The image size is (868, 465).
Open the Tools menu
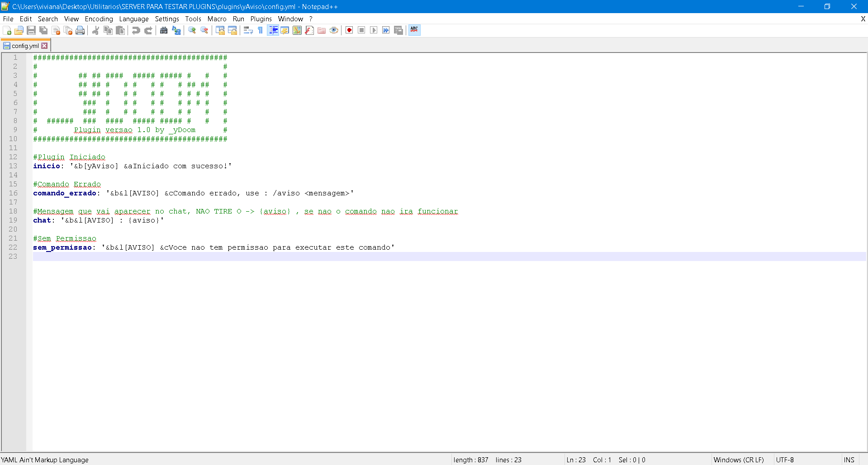(193, 19)
